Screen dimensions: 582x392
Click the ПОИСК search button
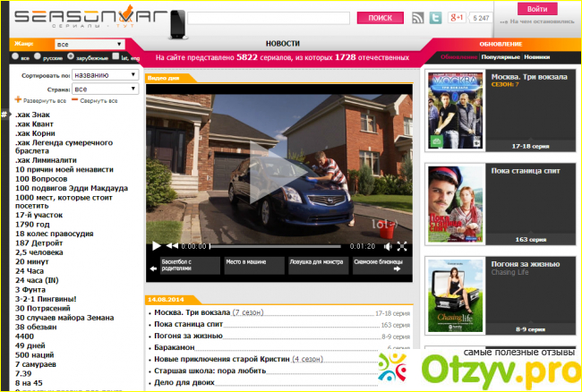coord(380,18)
